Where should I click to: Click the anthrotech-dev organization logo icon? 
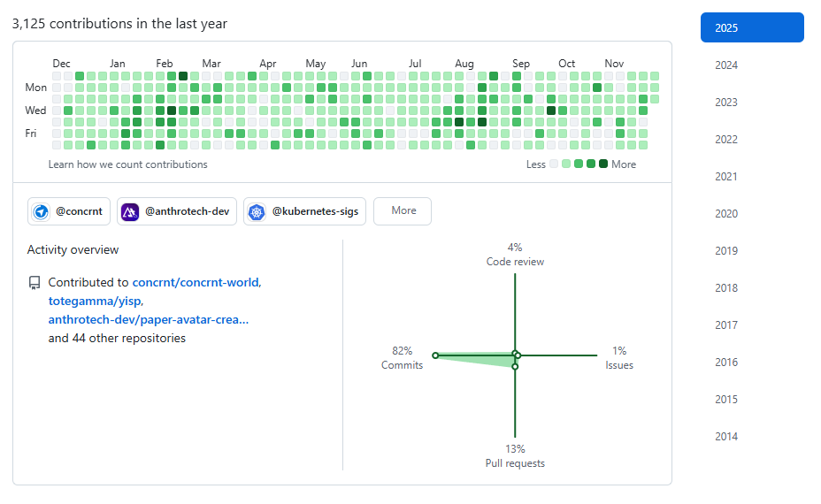tap(130, 211)
